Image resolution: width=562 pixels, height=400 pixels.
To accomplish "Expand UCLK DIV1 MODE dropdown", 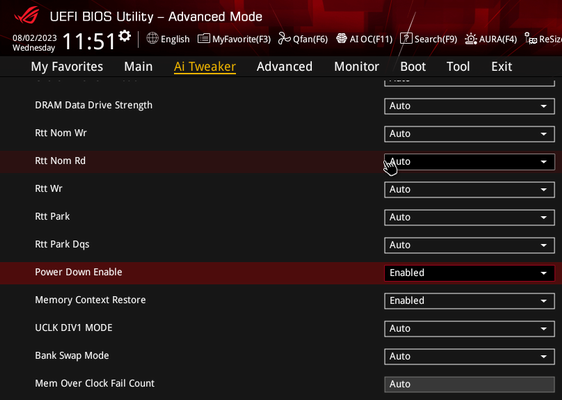I will pos(469,329).
